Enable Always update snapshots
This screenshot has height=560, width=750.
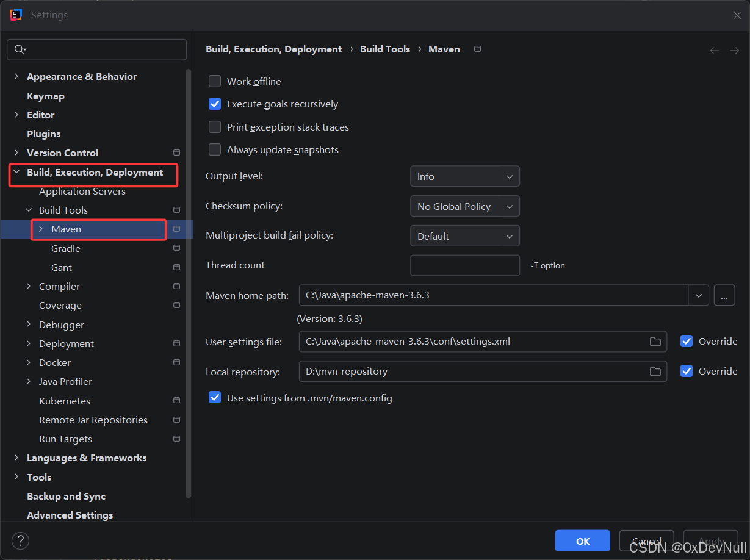[215, 149]
